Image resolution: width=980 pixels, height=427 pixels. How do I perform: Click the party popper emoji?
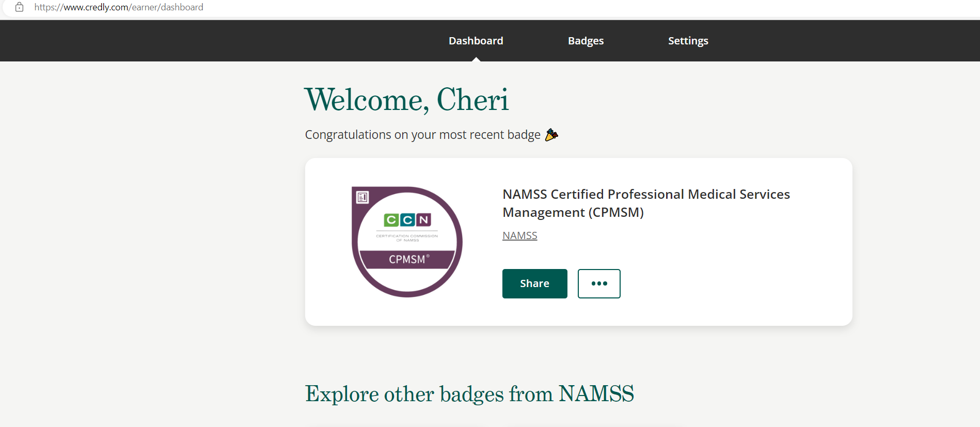551,135
